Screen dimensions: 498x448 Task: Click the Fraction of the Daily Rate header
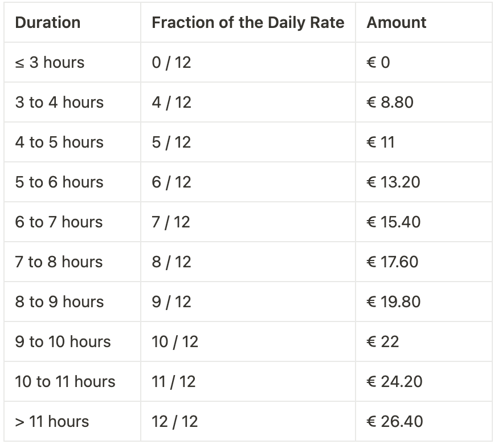(248, 23)
